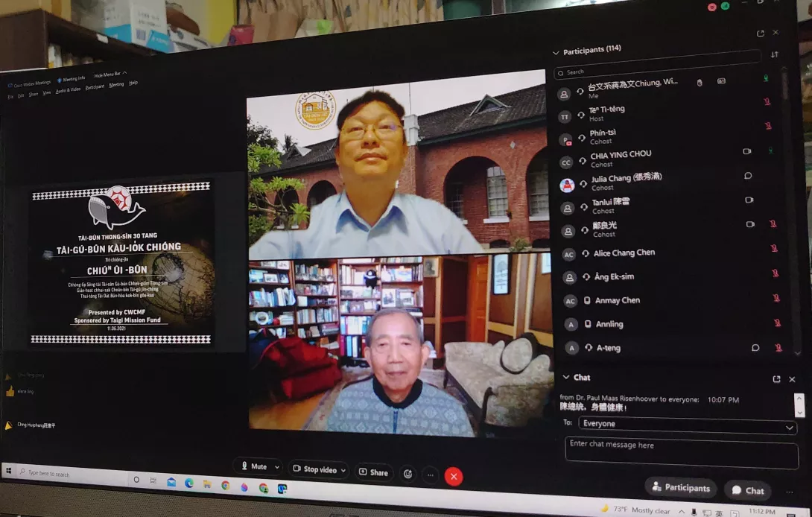Open the Audio & Video menu

coord(68,89)
